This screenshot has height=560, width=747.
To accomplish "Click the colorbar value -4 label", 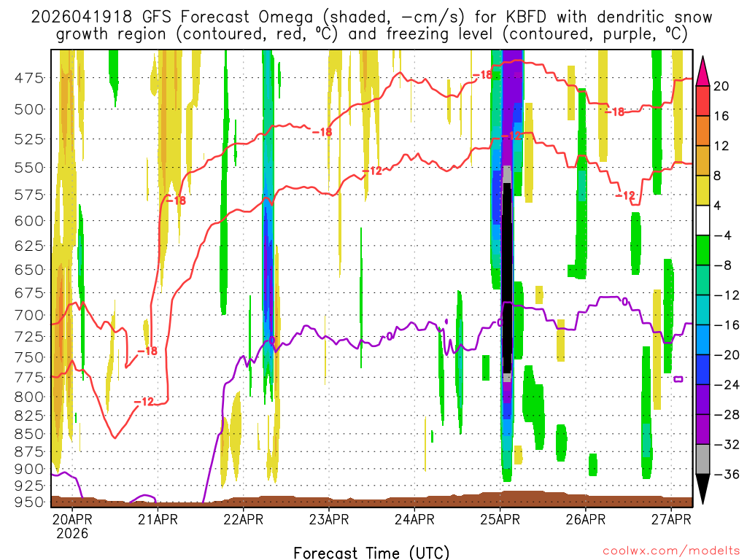I will [x=722, y=236].
